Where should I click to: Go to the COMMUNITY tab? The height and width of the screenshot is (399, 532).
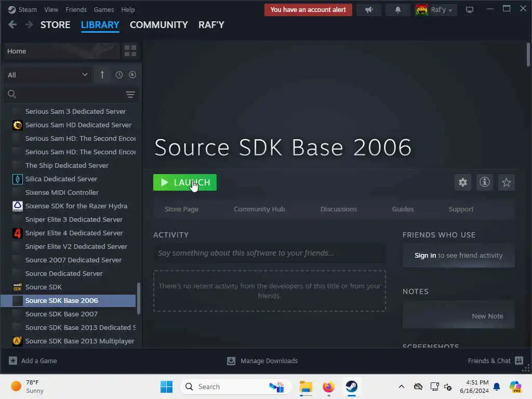click(x=159, y=25)
